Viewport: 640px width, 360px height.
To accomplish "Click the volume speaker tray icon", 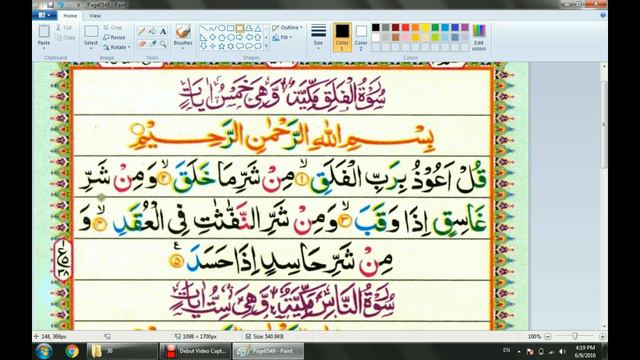I will click(562, 351).
